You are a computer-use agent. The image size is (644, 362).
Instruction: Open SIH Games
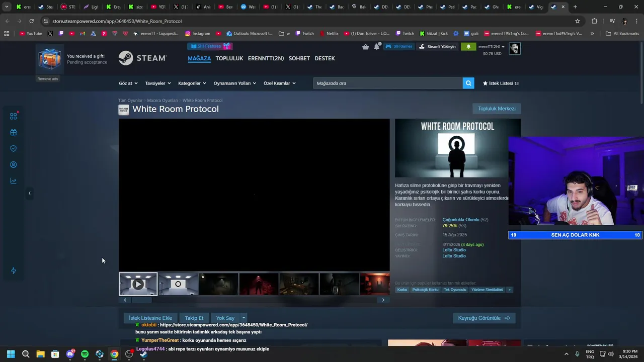tap(399, 47)
